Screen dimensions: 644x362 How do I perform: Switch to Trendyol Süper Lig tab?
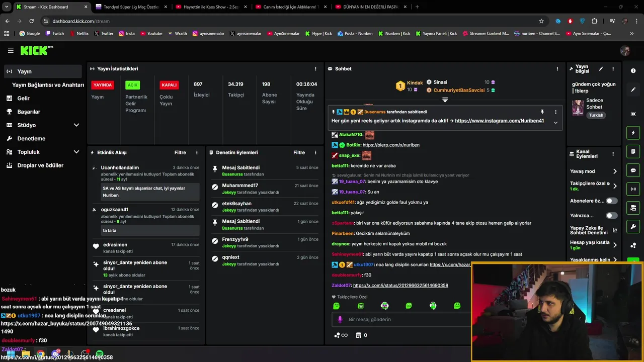[131, 7]
